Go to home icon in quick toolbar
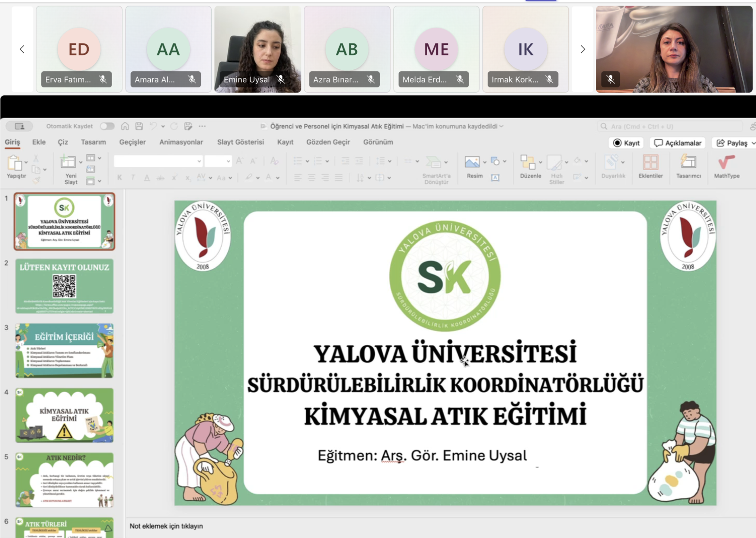Screen dimensions: 756x538 coord(125,126)
